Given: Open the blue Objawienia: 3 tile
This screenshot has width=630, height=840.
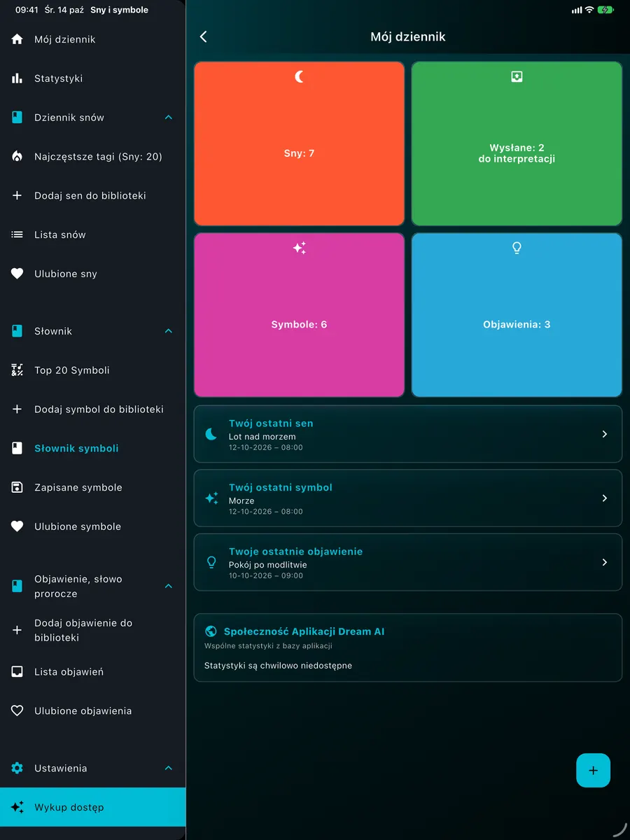Looking at the screenshot, I should (x=517, y=315).
